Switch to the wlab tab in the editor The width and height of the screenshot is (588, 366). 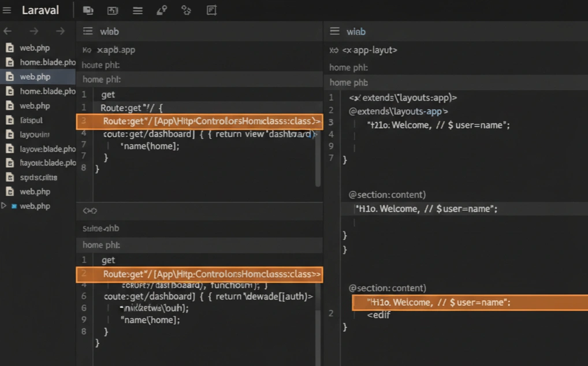click(110, 31)
